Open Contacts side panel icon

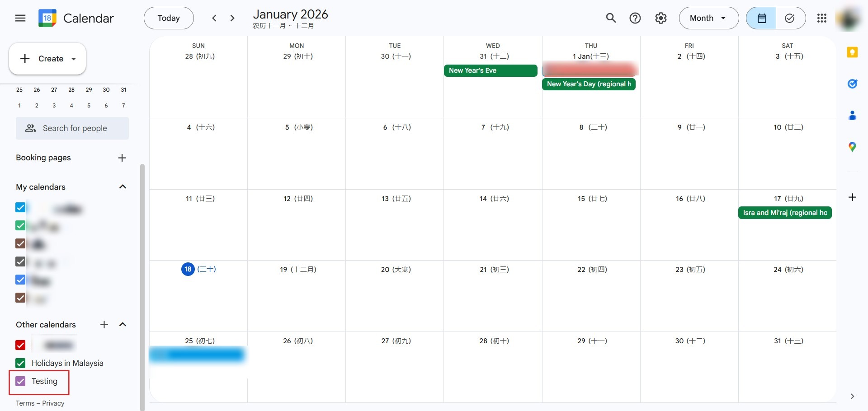[x=852, y=116]
